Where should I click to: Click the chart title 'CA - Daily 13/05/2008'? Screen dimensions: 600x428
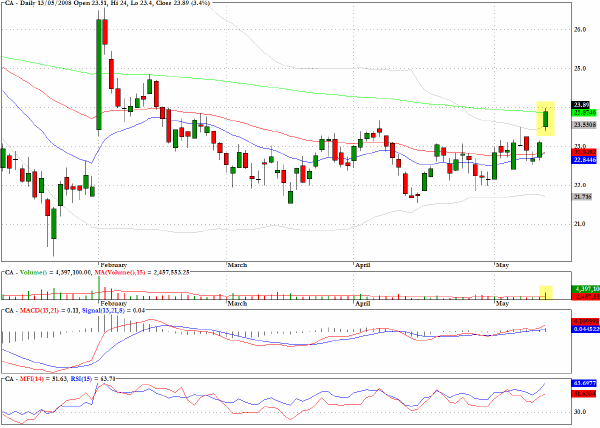[40, 3]
